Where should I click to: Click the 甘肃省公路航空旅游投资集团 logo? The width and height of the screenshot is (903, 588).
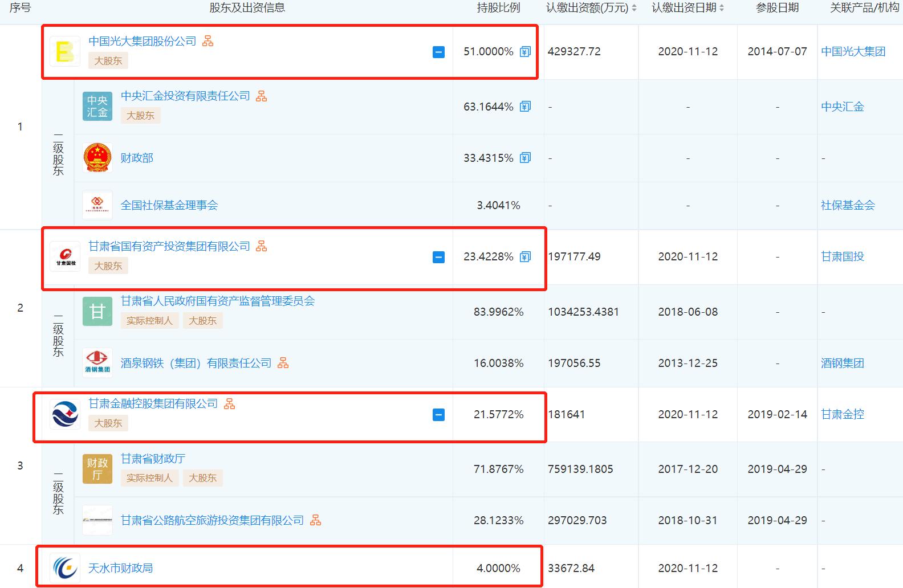click(x=97, y=520)
